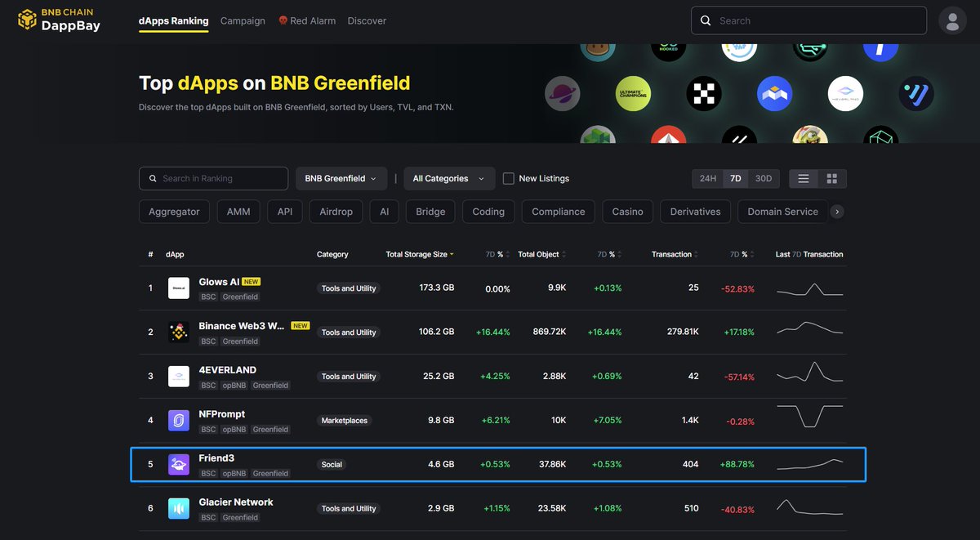Click the Social tag on Friend3
The width and height of the screenshot is (980, 540).
pos(332,465)
